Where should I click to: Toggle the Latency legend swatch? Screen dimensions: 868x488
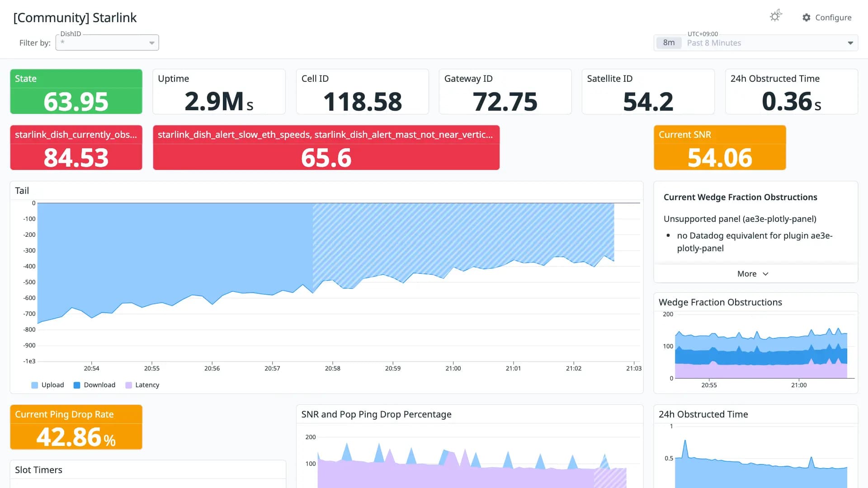coord(128,385)
